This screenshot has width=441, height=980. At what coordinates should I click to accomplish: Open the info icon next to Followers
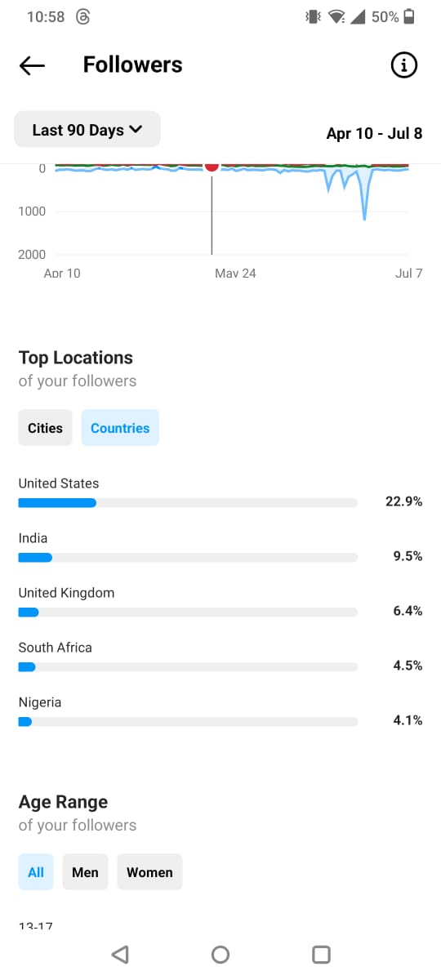[404, 65]
